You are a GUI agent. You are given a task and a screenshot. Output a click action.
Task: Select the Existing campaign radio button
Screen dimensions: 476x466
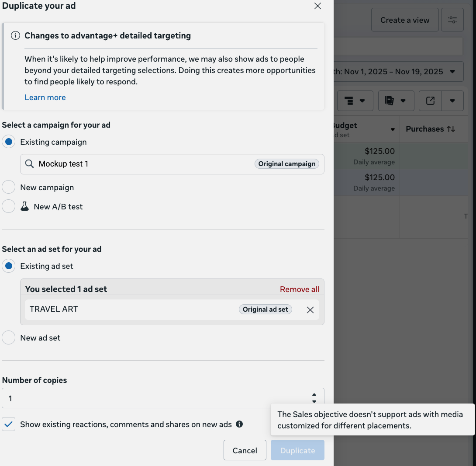8,142
